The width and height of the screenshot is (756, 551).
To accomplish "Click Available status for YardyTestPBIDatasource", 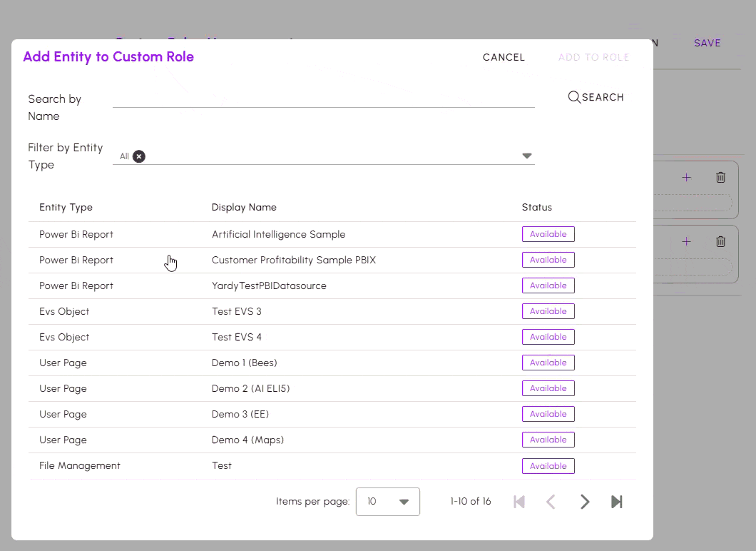I will click(x=548, y=285).
